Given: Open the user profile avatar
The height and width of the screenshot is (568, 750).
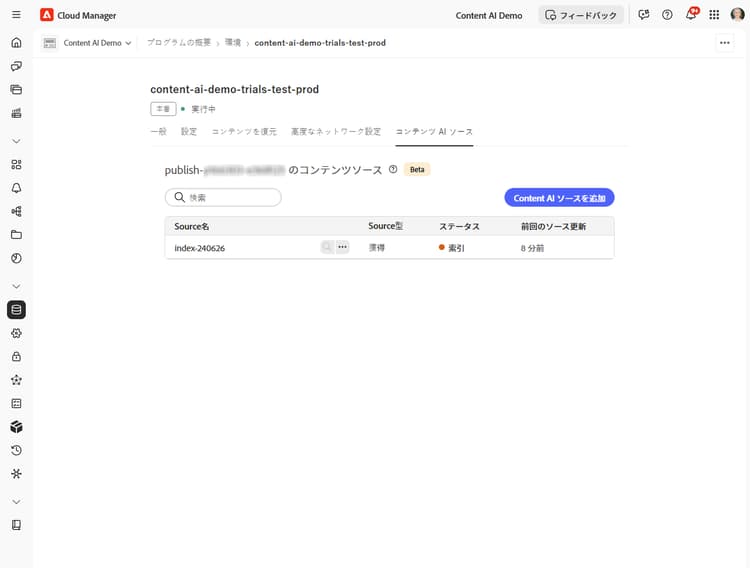Looking at the screenshot, I should (x=738, y=15).
